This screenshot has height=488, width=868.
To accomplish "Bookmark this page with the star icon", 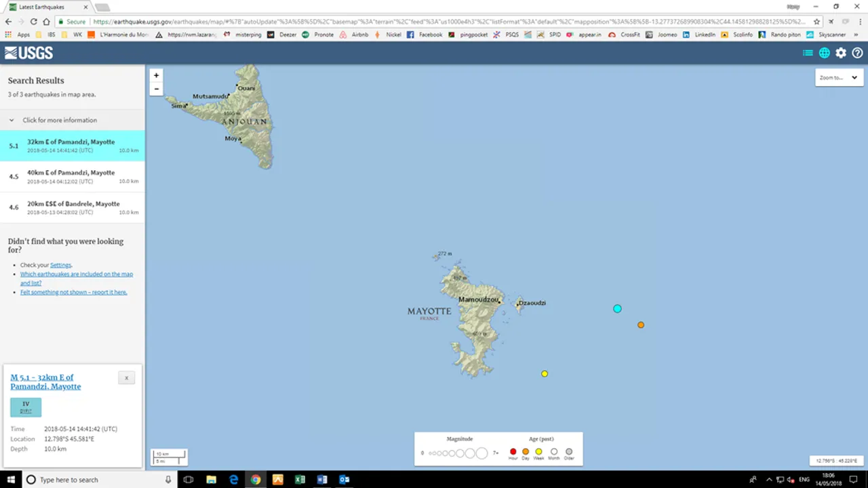I will (x=817, y=22).
